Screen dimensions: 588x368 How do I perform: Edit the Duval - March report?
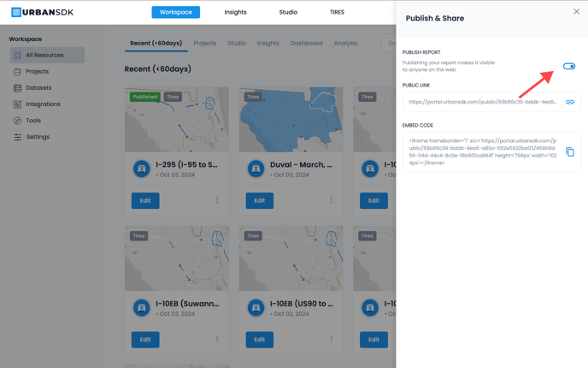coord(260,200)
